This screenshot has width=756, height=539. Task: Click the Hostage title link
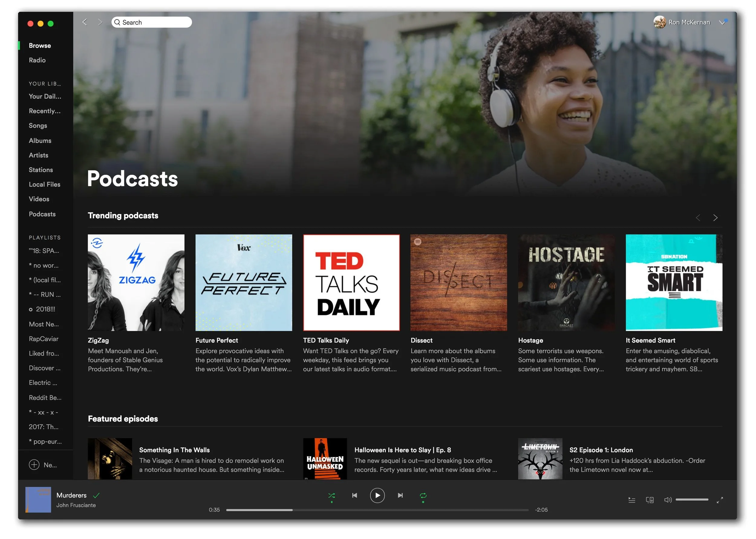pos(531,340)
